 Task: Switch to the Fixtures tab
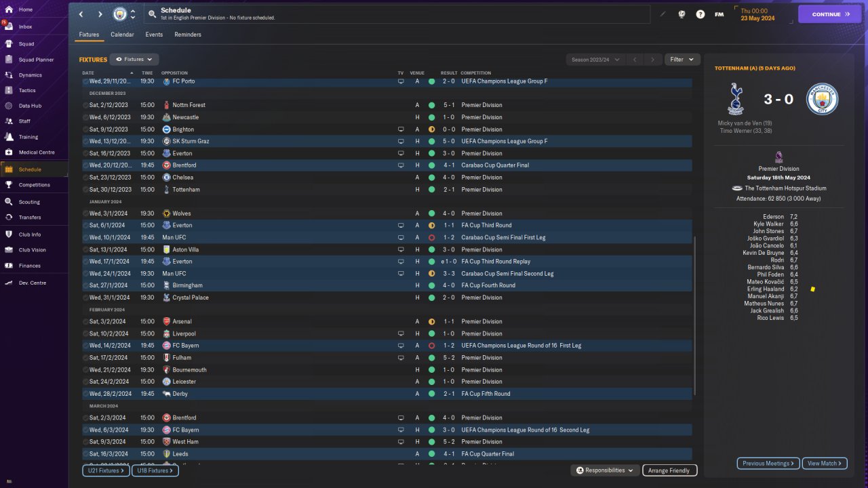[89, 35]
